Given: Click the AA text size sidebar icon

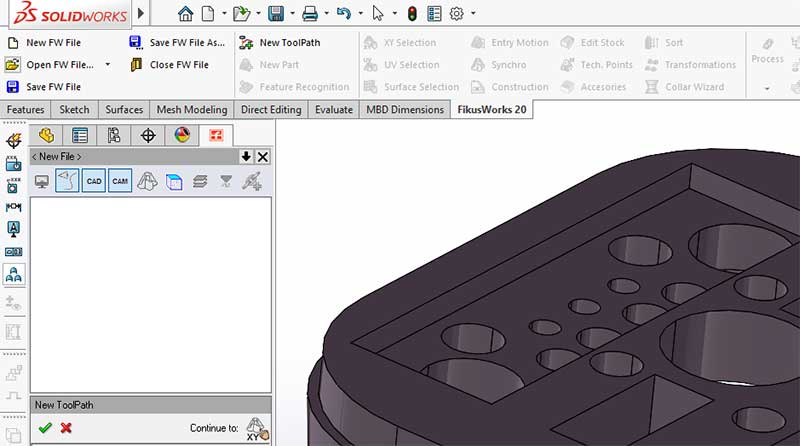Looking at the screenshot, I should pos(13,275).
